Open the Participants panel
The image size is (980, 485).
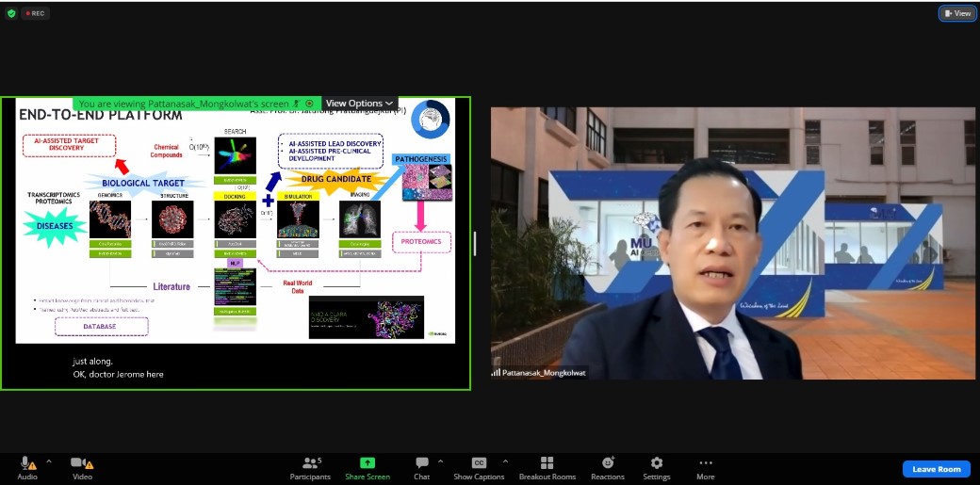(309, 463)
